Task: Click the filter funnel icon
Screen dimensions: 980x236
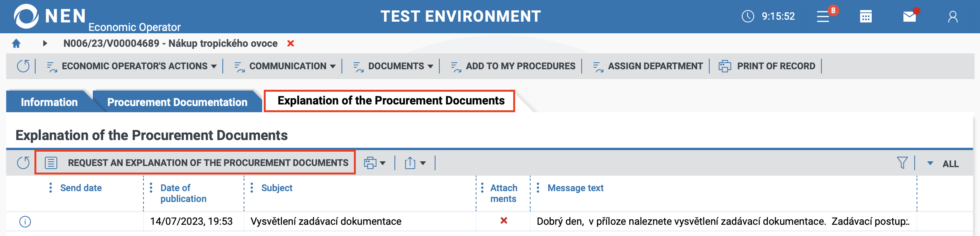Action: tap(902, 163)
